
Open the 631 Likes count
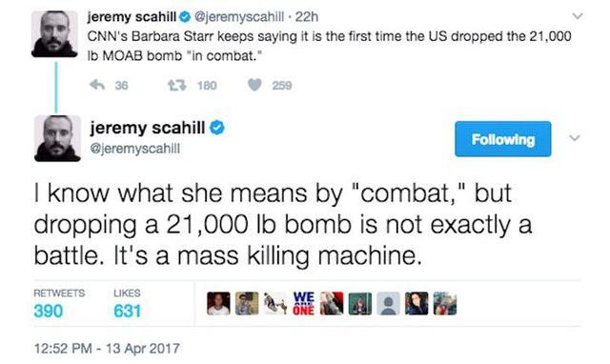[x=127, y=311]
